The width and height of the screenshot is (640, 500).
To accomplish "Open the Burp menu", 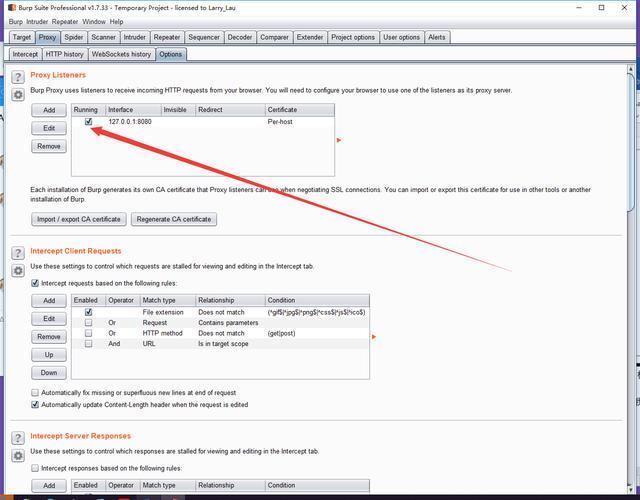I will 16,22.
